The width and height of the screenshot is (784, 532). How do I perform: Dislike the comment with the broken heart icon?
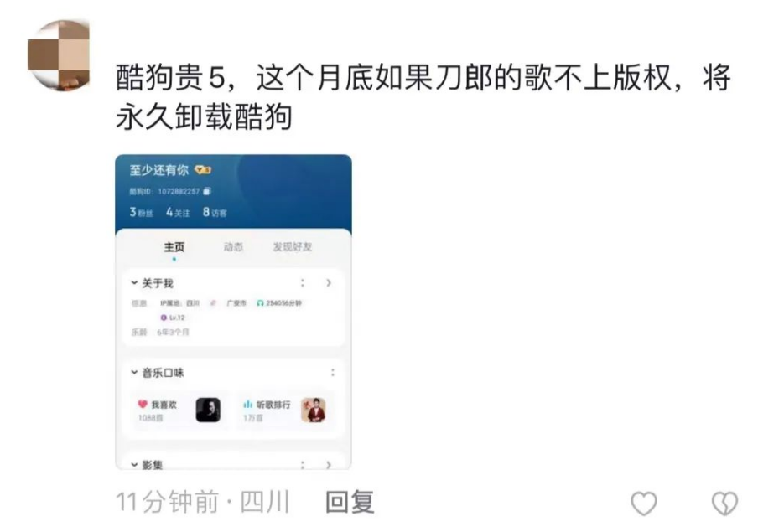(x=724, y=503)
